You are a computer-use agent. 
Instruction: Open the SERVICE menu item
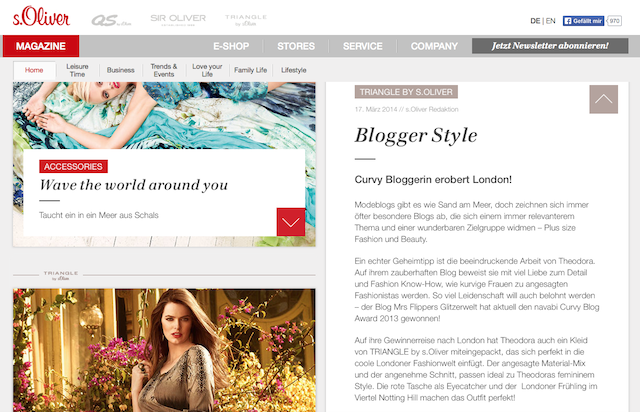click(362, 46)
